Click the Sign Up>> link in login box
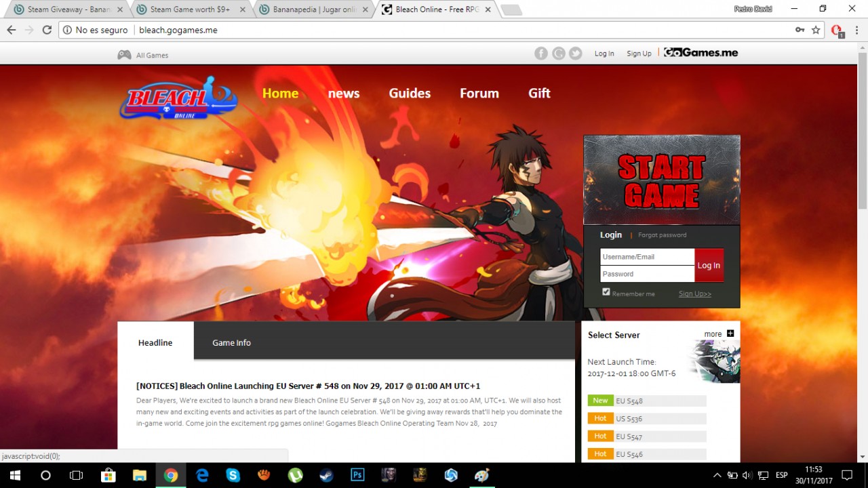This screenshot has height=488, width=868. [695, 293]
